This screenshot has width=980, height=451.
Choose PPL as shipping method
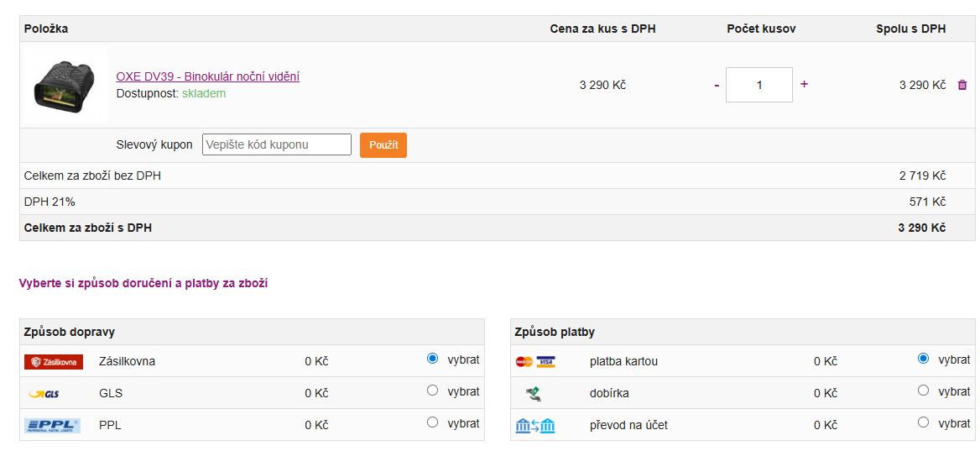tap(432, 422)
